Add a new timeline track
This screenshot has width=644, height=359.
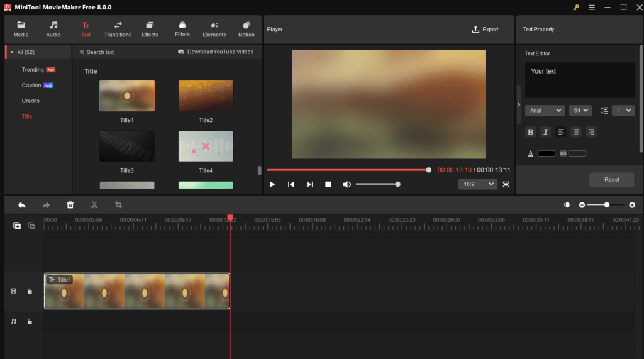(17, 226)
